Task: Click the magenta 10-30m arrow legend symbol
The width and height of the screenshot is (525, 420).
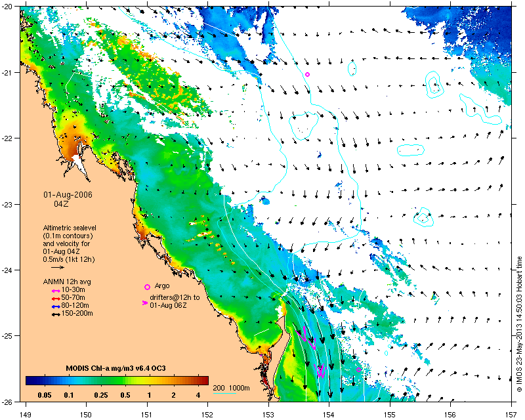Action: (x=56, y=290)
